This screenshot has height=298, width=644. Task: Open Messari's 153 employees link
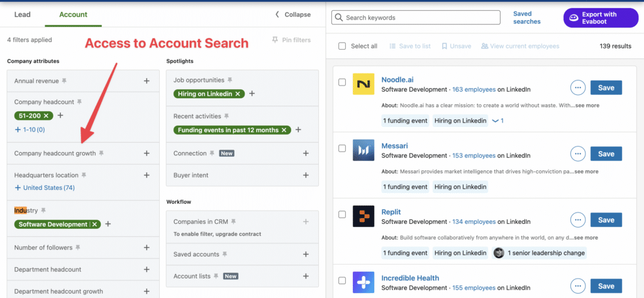coord(474,155)
